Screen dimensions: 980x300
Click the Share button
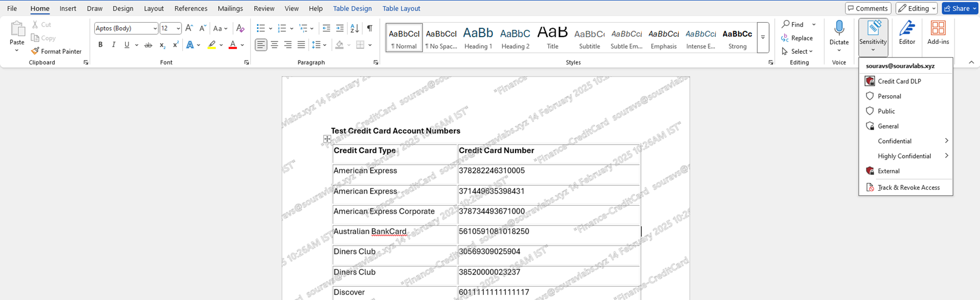pyautogui.click(x=960, y=8)
